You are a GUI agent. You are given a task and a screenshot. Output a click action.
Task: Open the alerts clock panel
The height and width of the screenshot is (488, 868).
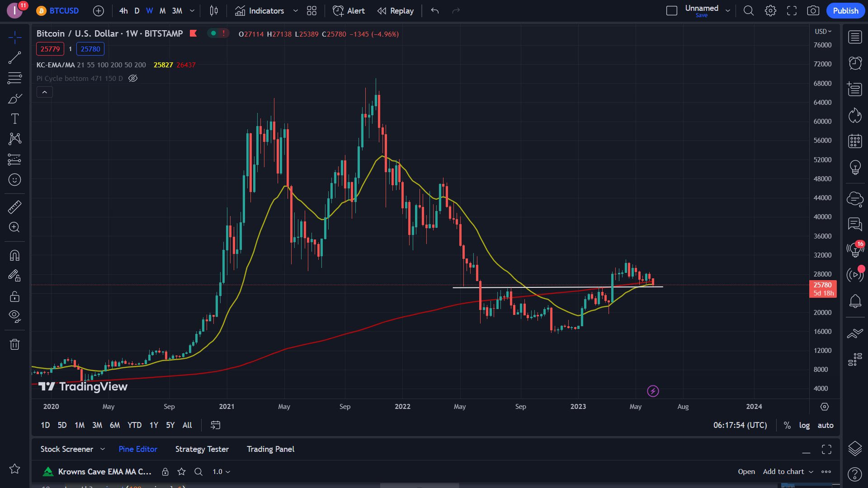855,63
